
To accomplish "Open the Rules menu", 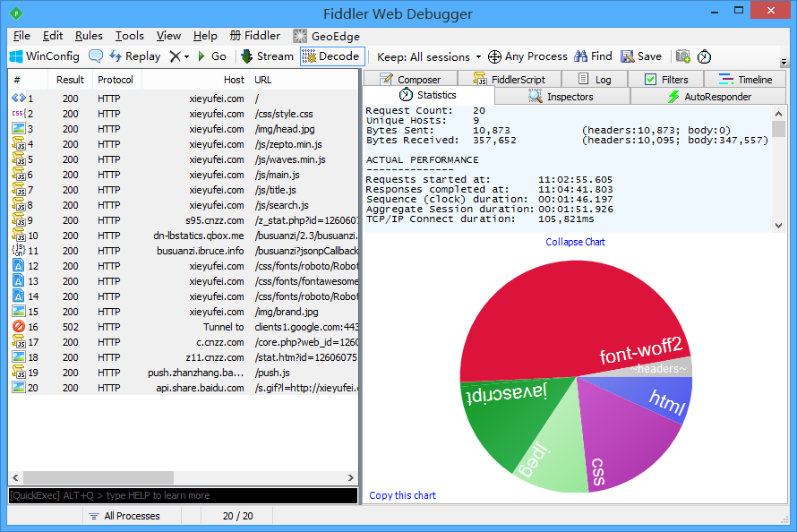I will (89, 36).
